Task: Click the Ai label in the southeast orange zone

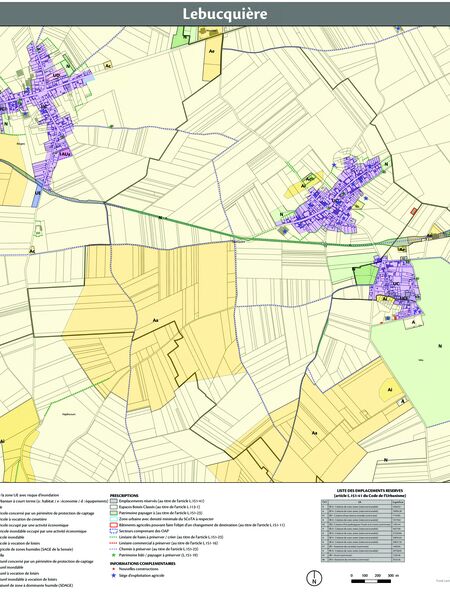Action: 390,390
